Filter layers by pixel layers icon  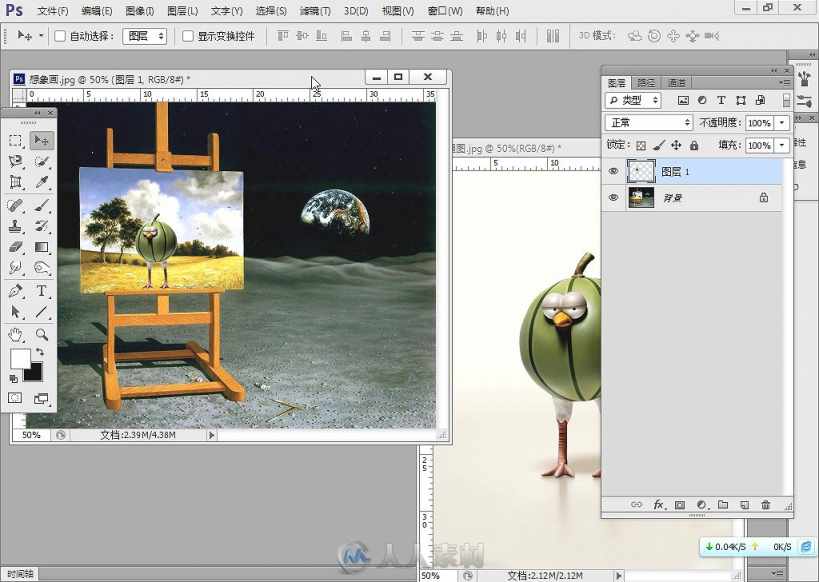tap(683, 100)
